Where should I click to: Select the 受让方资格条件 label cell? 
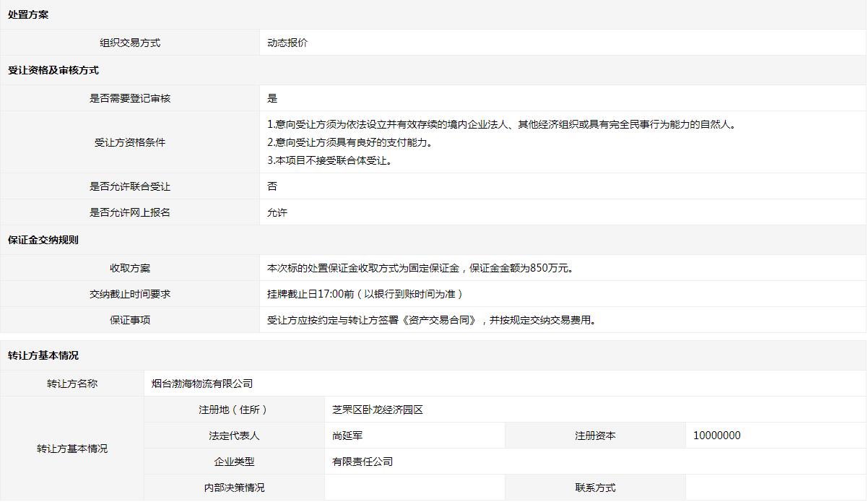pos(130,142)
